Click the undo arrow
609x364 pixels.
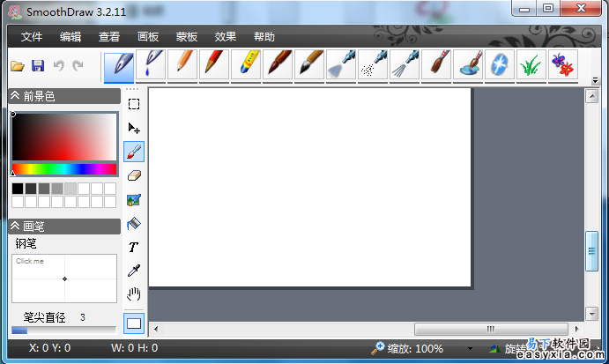(x=59, y=65)
